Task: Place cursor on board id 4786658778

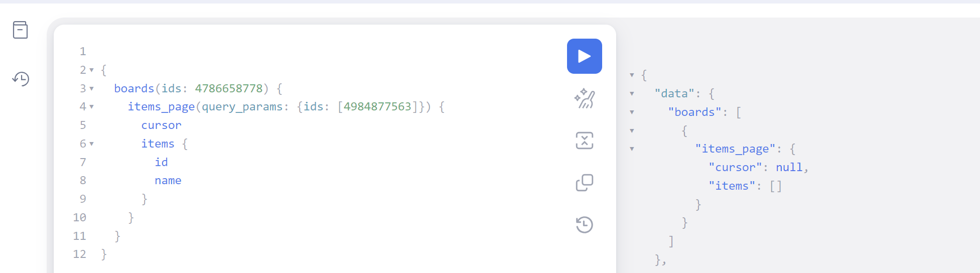Action: (229, 88)
